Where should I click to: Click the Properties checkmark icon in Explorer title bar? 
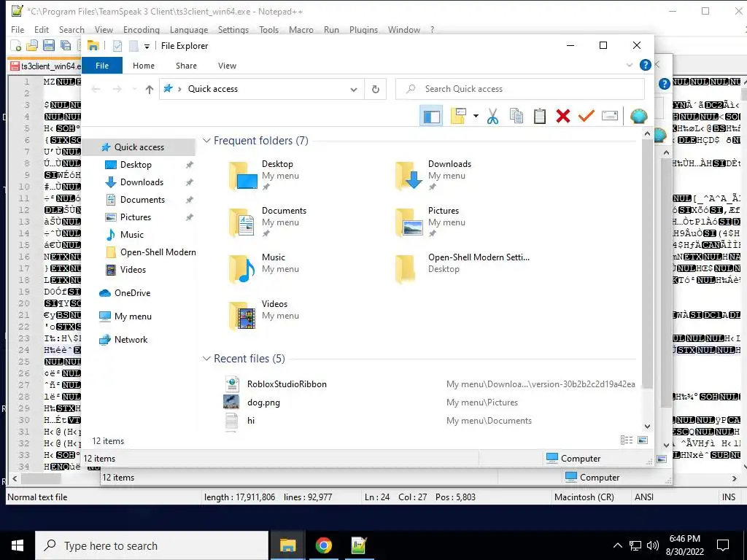[x=117, y=46]
